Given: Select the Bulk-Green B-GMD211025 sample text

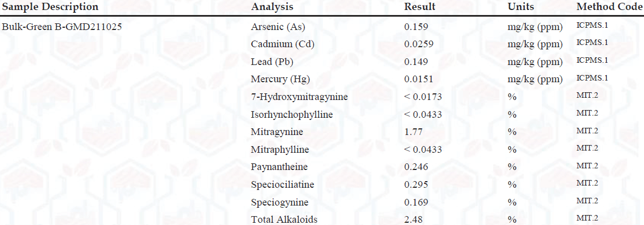Looking at the screenshot, I should click(62, 26).
